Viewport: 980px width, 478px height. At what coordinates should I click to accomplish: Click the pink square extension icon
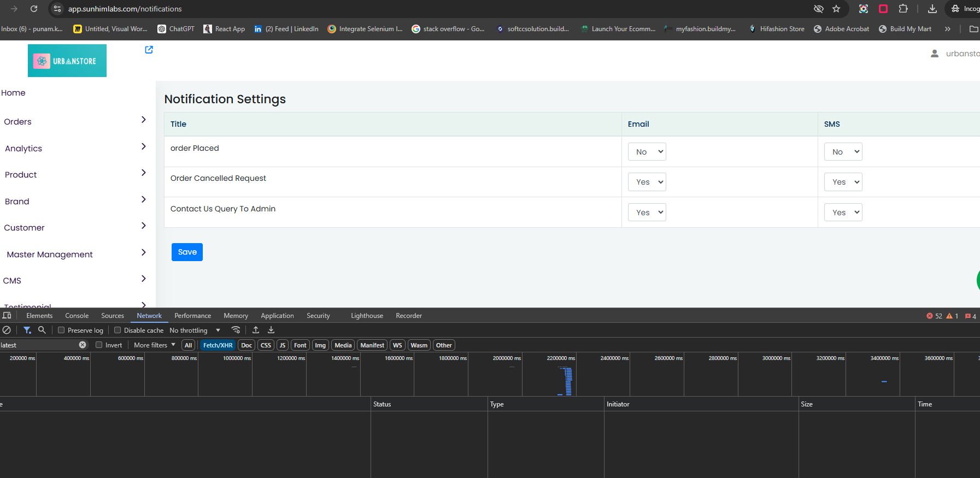click(883, 9)
